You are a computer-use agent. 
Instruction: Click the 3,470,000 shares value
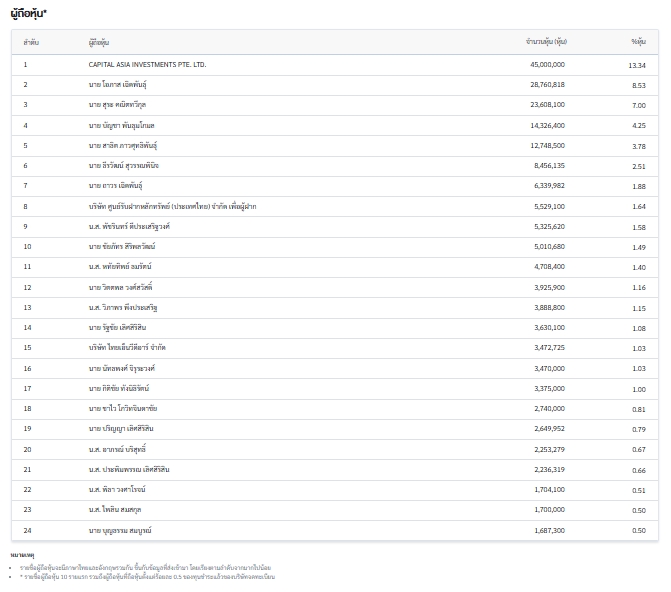pyautogui.click(x=549, y=368)
